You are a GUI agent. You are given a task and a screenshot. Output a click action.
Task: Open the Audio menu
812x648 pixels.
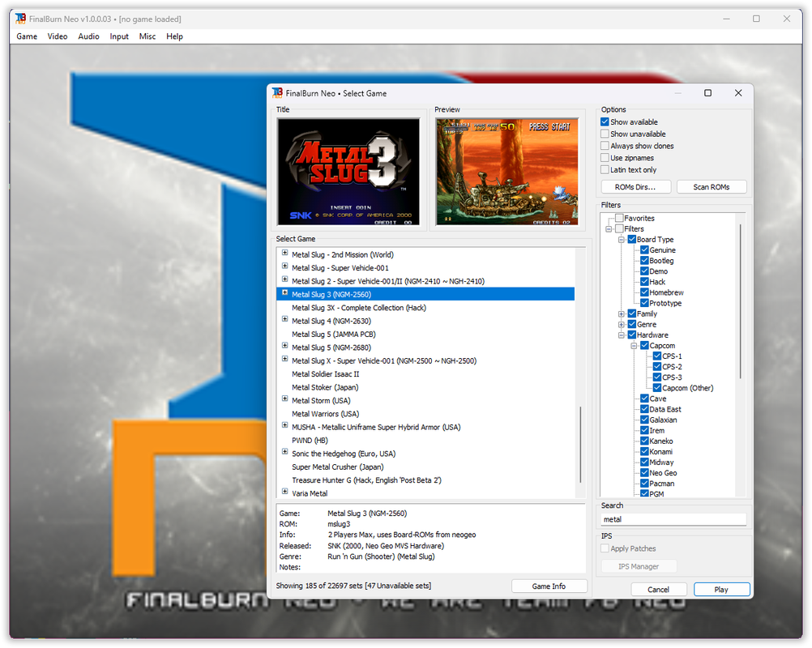(88, 36)
